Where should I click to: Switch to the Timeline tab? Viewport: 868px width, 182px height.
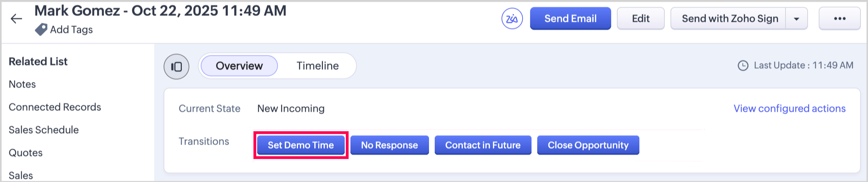pyautogui.click(x=318, y=66)
